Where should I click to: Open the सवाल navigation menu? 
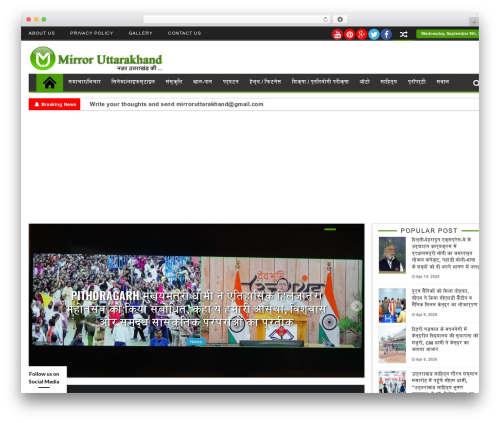point(443,82)
